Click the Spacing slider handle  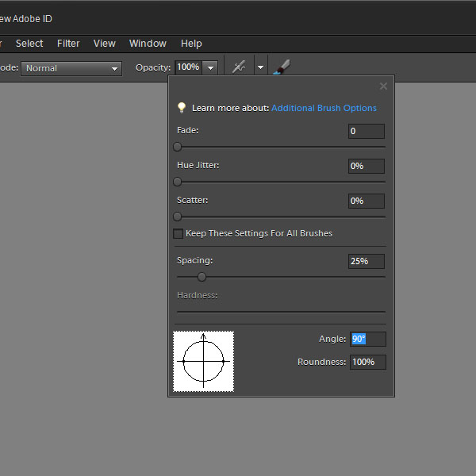coord(202,277)
